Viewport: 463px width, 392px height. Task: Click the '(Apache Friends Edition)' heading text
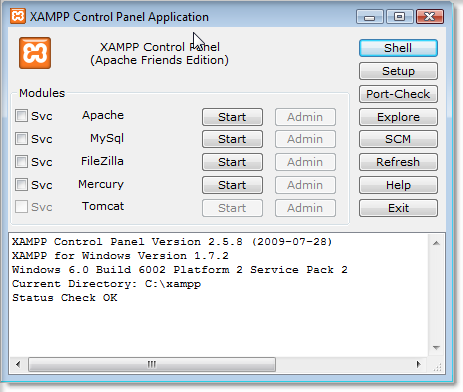[159, 60]
